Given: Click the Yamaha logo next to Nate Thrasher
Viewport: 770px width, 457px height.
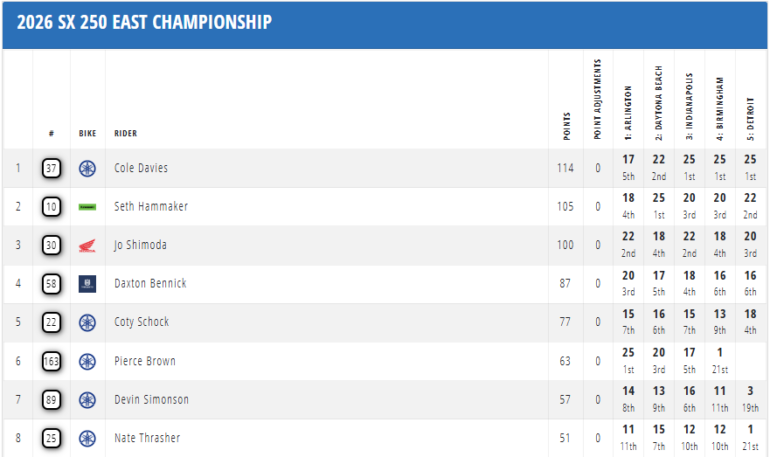Looking at the screenshot, I should (87, 438).
